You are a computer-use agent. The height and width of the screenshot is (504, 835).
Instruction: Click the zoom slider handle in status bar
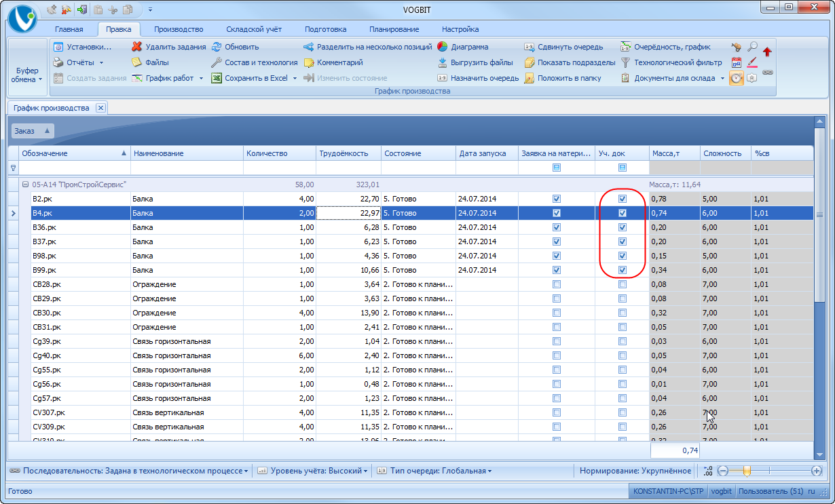(x=747, y=471)
